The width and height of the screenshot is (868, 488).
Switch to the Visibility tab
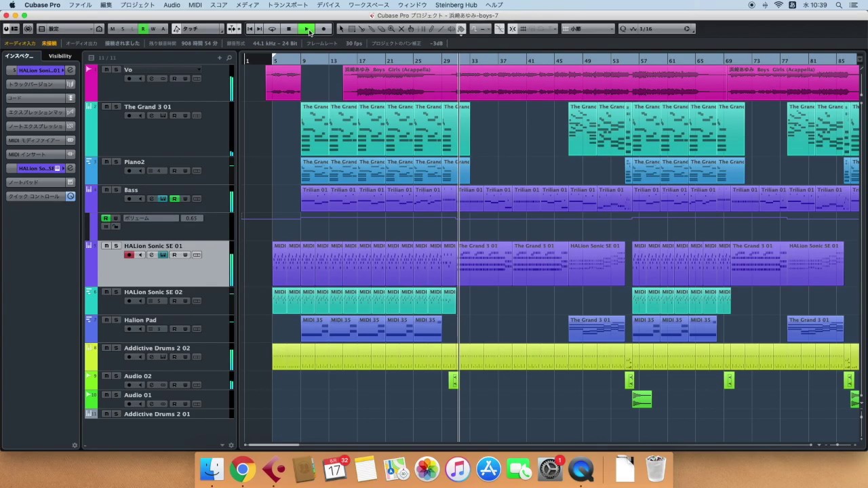pyautogui.click(x=60, y=56)
